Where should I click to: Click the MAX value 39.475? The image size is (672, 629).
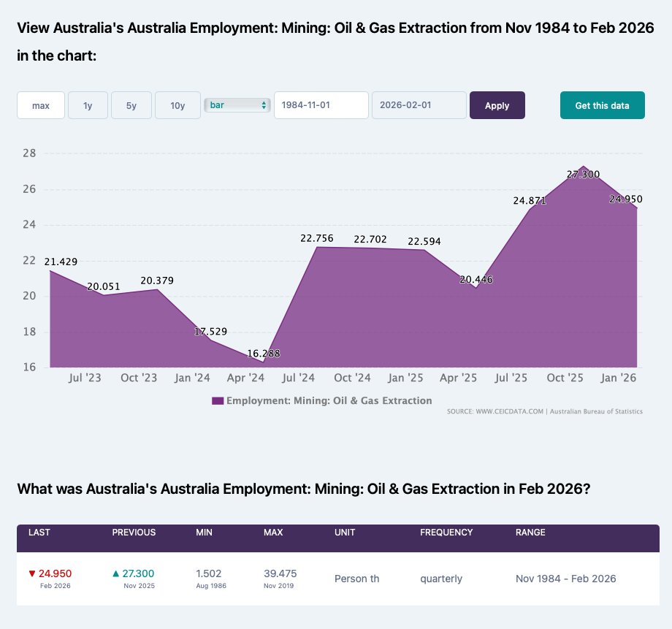coord(280,573)
